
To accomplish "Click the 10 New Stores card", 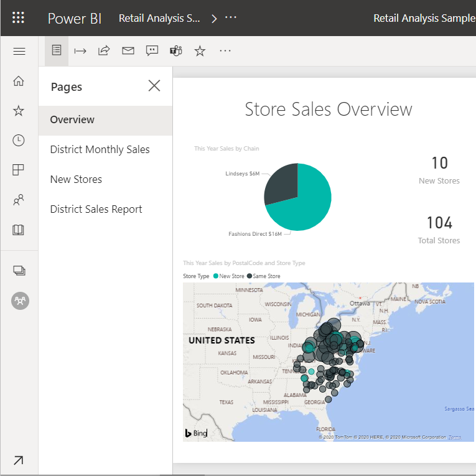I will 439,170.
